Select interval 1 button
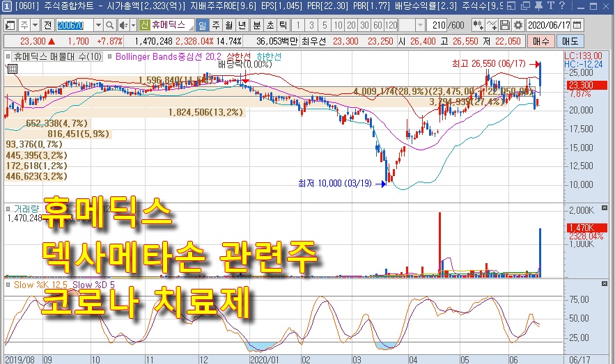Viewport: 615px width, 364px height. click(x=299, y=26)
